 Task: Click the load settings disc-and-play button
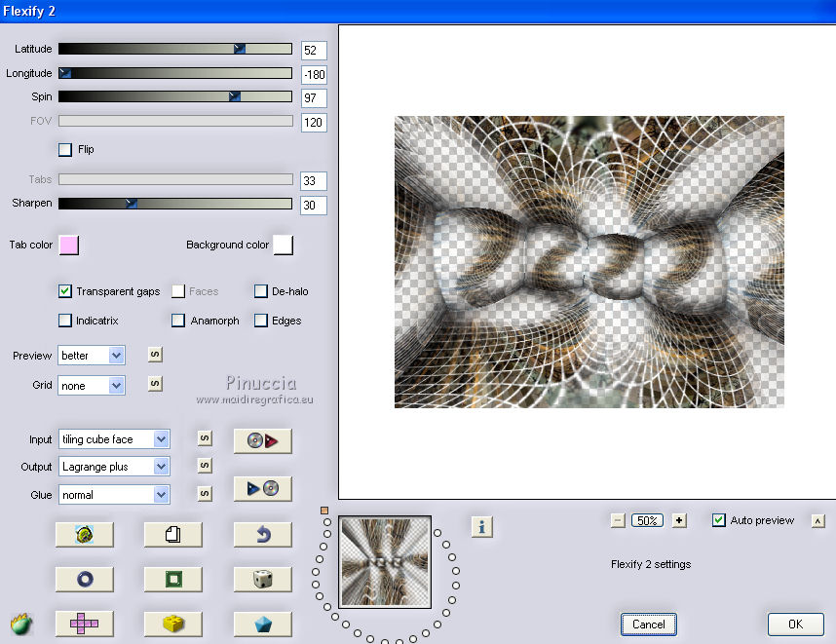263,441
